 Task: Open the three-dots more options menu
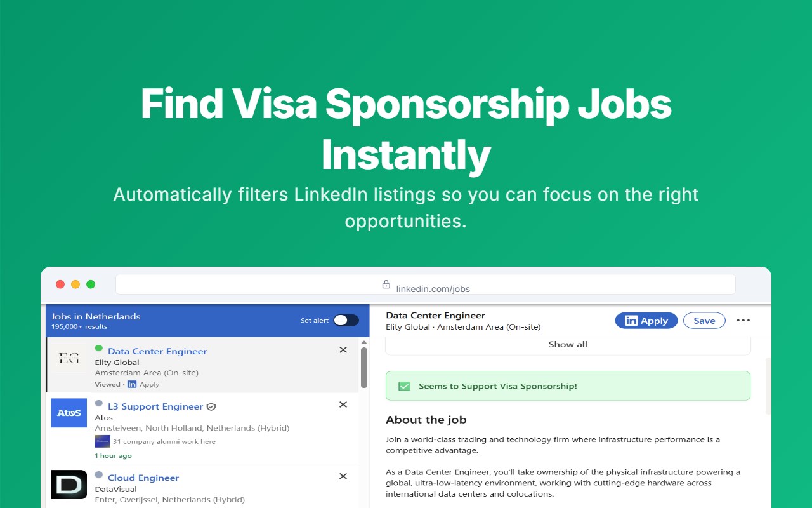(743, 321)
